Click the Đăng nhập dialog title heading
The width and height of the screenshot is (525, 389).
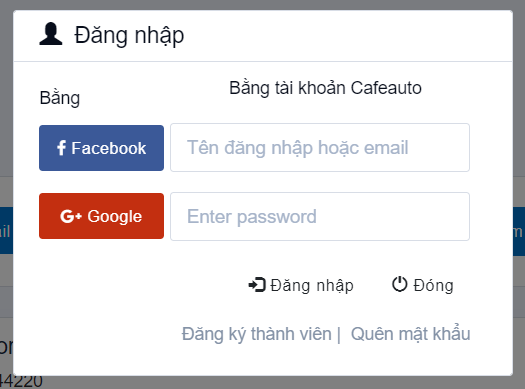coord(129,35)
